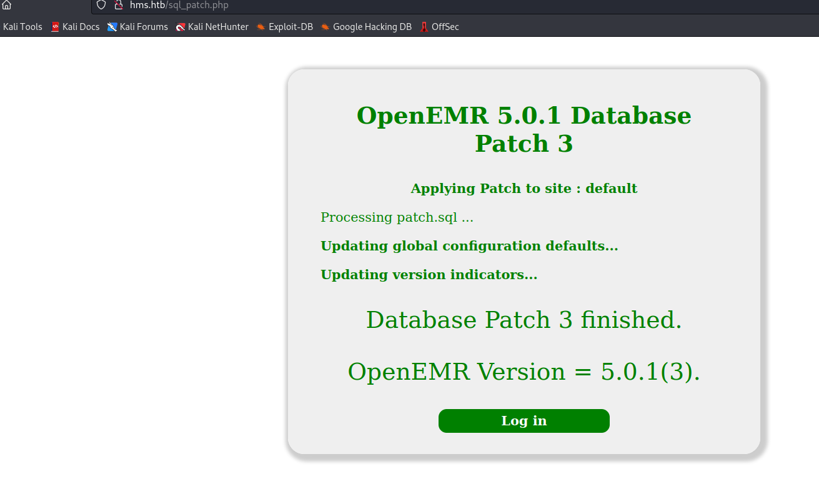This screenshot has height=504, width=819.
Task: Open the Kali Docs bookmark
Action: pos(75,27)
